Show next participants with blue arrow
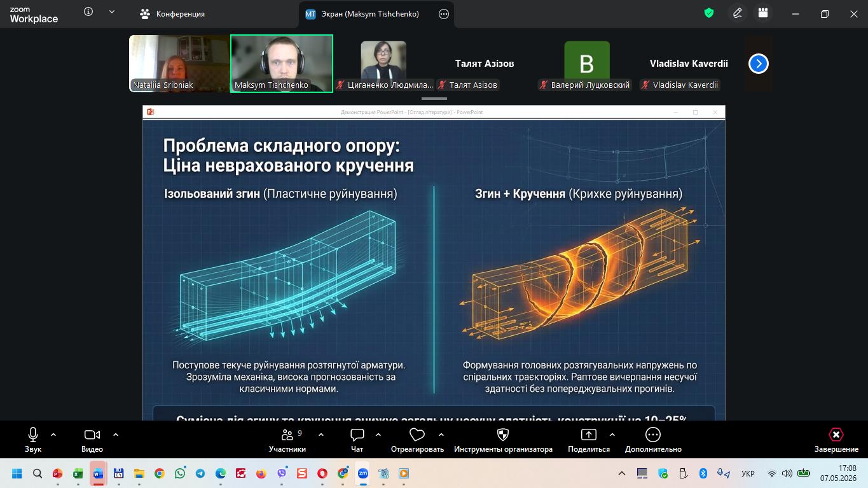This screenshot has height=488, width=868. pyautogui.click(x=759, y=64)
